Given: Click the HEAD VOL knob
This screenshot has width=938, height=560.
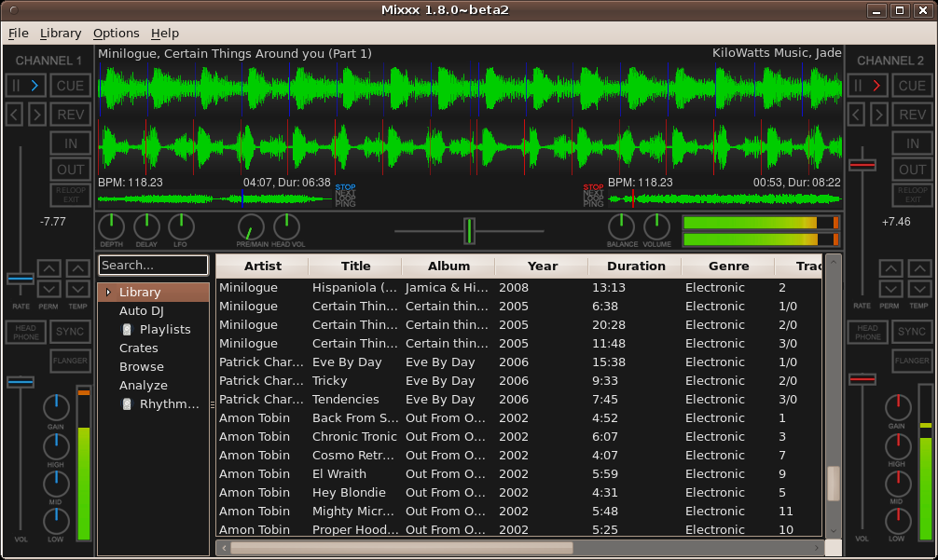Looking at the screenshot, I should pyautogui.click(x=286, y=227).
